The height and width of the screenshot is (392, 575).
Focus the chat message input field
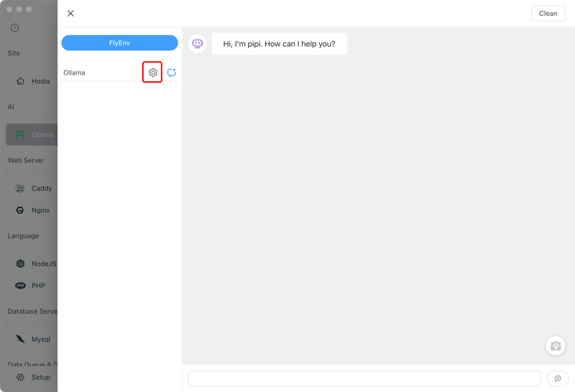point(364,378)
